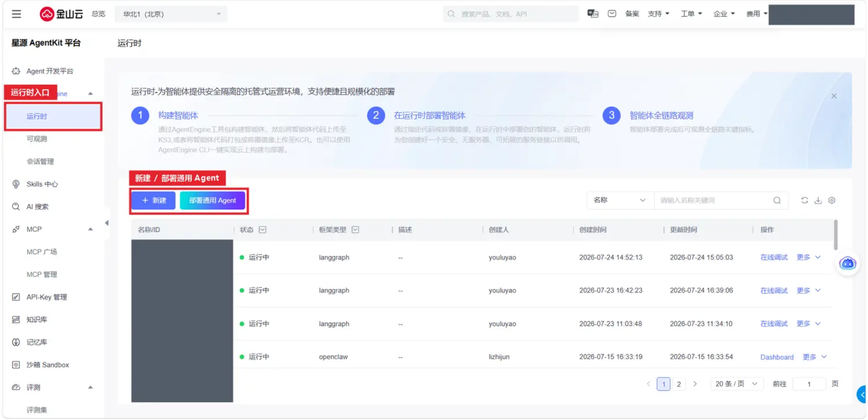This screenshot has width=868, height=420.
Task: Select 运行时 in the sidebar
Action: click(53, 117)
